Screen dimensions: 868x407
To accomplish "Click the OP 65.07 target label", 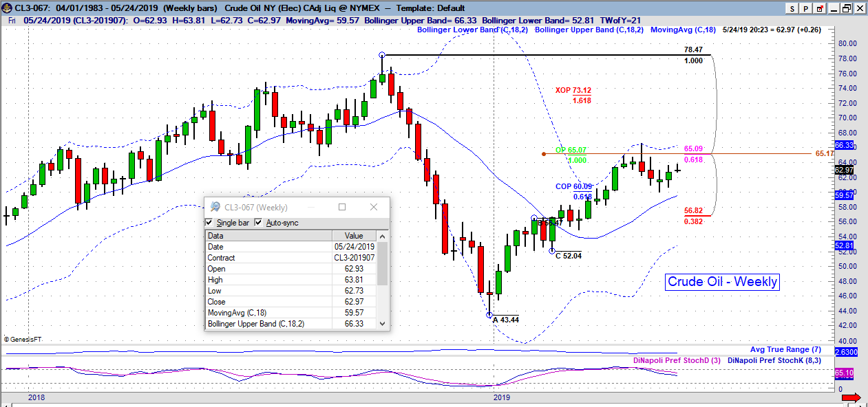I will click(x=571, y=150).
